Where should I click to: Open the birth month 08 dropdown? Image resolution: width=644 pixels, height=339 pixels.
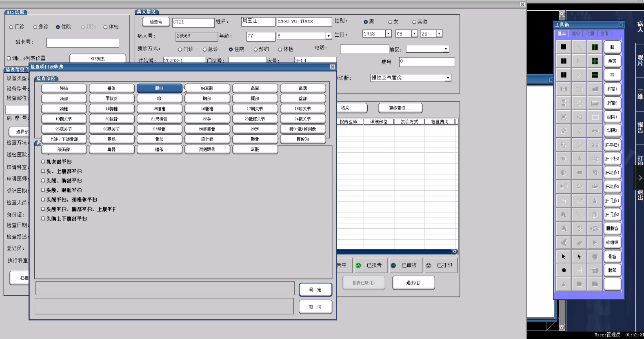coord(414,33)
